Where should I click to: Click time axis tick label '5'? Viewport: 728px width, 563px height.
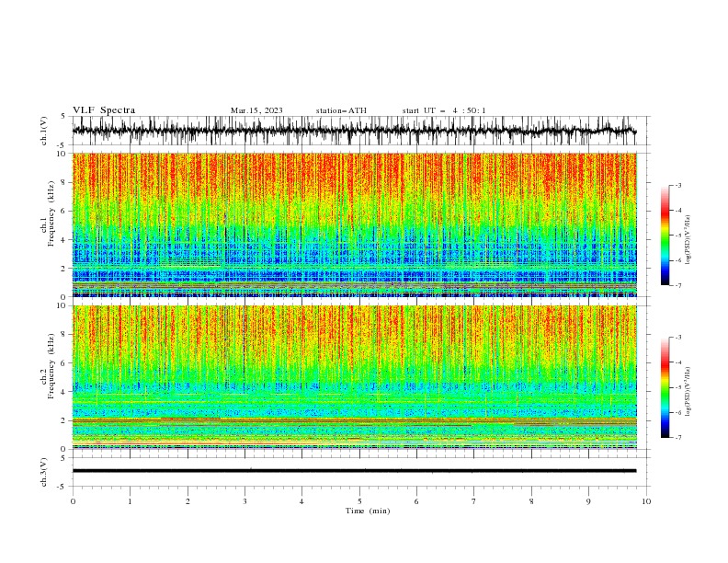point(359,501)
